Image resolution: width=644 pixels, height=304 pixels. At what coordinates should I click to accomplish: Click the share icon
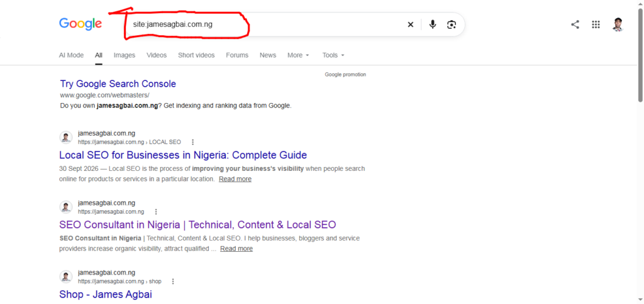click(x=575, y=24)
